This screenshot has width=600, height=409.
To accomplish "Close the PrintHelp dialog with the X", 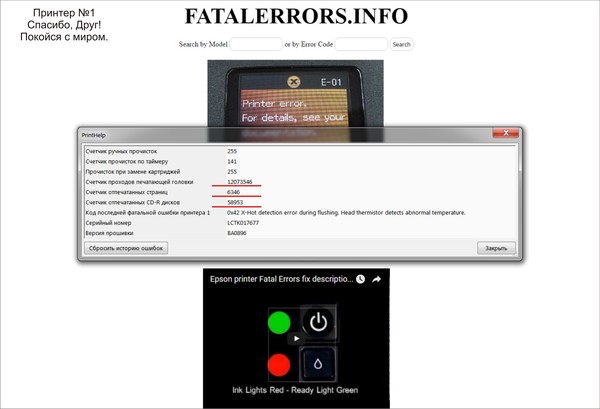I will point(508,131).
